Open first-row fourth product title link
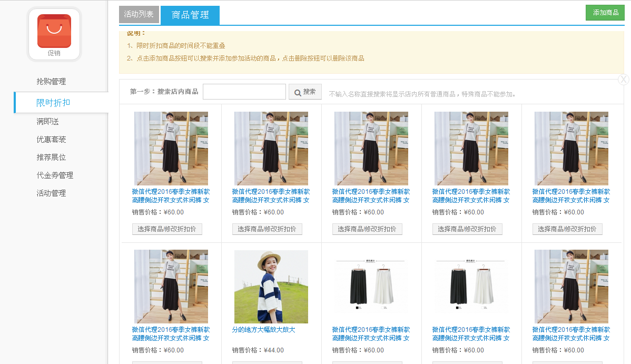Image resolution: width=631 pixels, height=364 pixels. click(x=471, y=195)
